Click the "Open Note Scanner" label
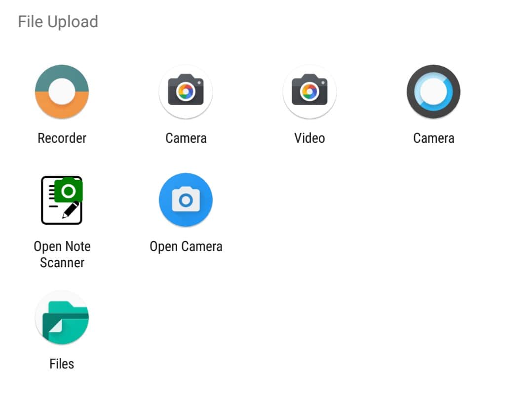Image resolution: width=532 pixels, height=410 pixels. click(62, 254)
